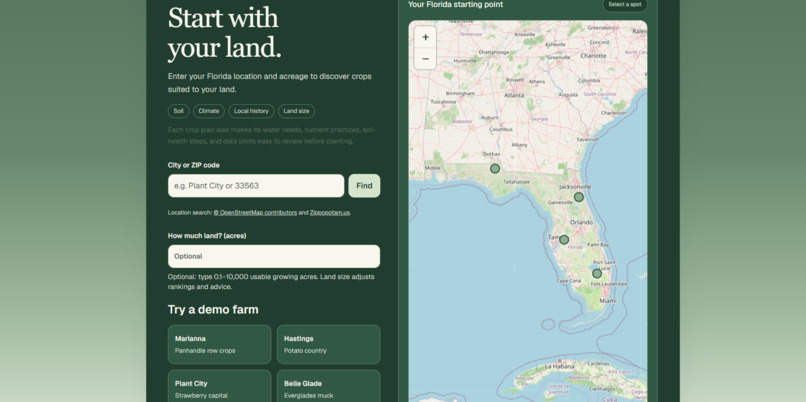Click the 'How much land? (acres)' label
Viewport: 806px width, 402px height.
pyautogui.click(x=207, y=235)
